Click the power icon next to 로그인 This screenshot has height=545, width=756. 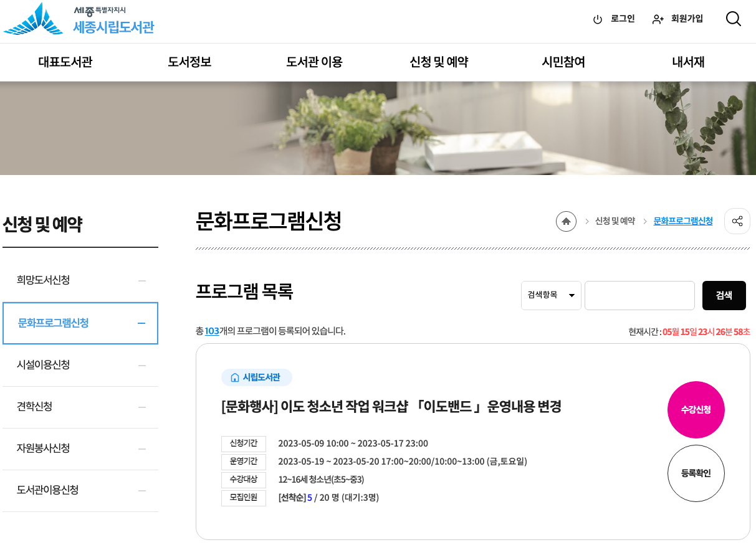[x=598, y=19]
